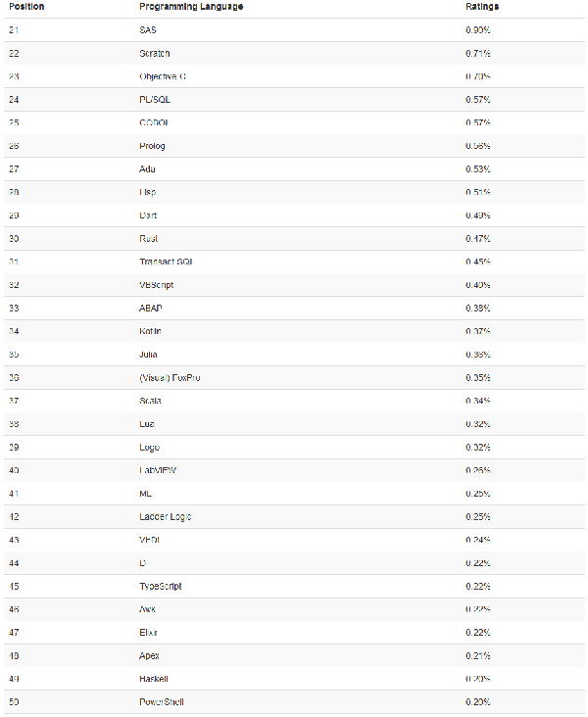The image size is (588, 717).
Task: Click position number 50 cell
Action: click(x=13, y=702)
